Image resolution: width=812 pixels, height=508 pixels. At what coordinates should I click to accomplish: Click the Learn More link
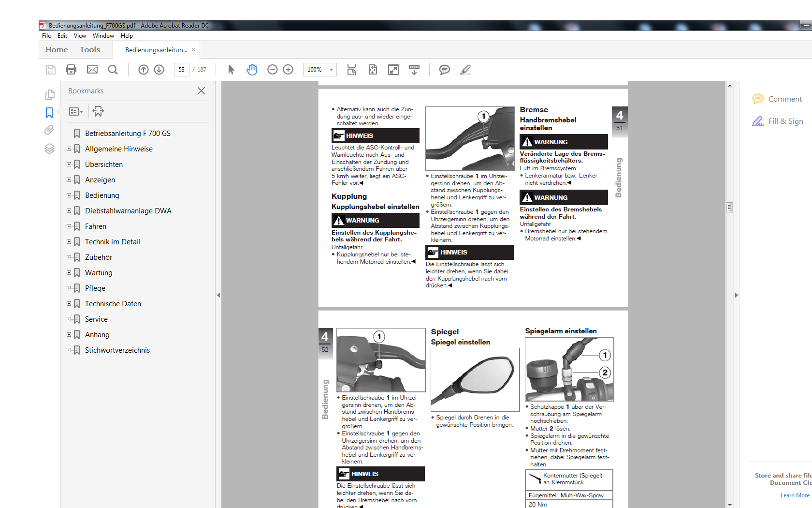coord(795,495)
